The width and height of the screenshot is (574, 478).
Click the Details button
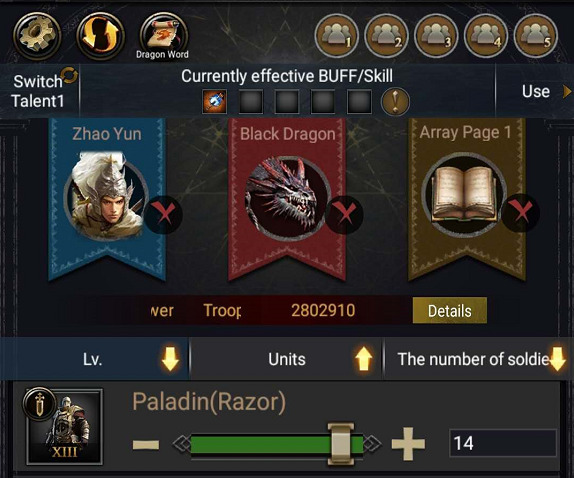(450, 311)
